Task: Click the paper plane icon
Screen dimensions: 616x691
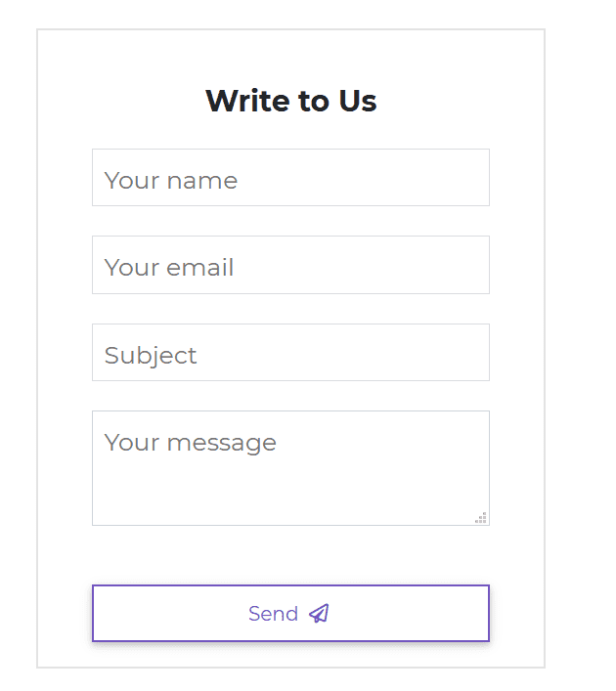Action: point(319,614)
